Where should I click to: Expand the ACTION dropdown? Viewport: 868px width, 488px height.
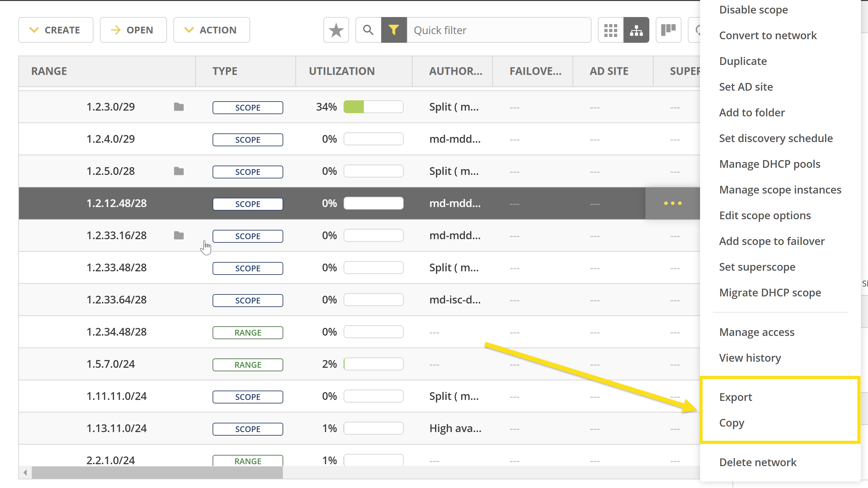(x=212, y=30)
